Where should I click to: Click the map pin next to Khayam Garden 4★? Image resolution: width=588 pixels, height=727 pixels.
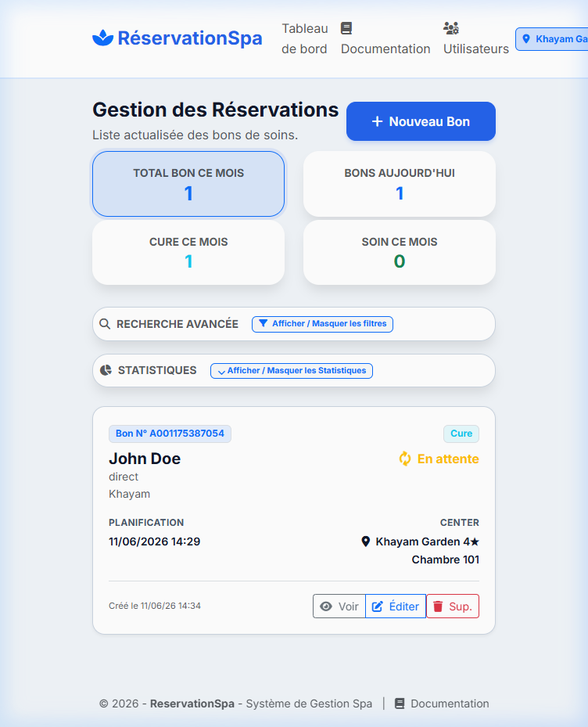click(366, 542)
